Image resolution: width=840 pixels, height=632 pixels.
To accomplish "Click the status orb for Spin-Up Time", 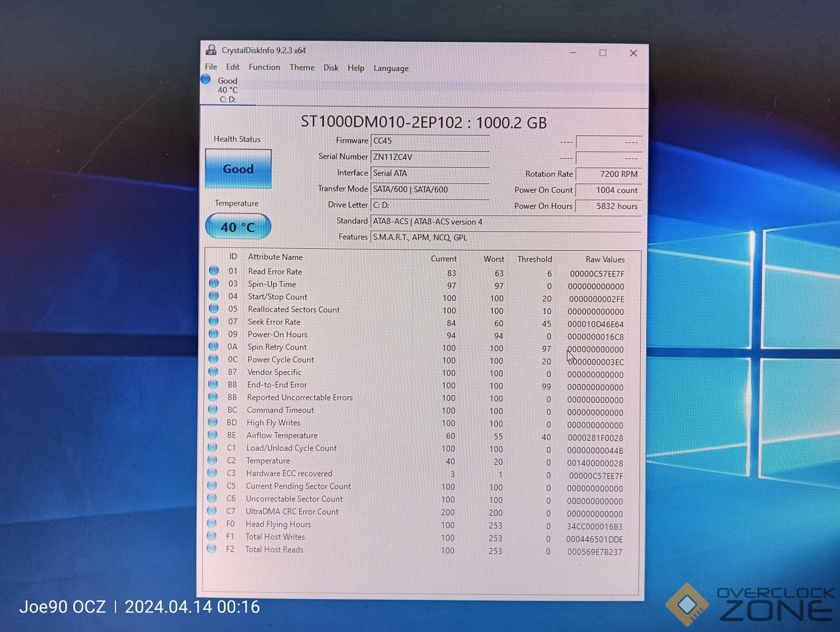I will tap(214, 283).
